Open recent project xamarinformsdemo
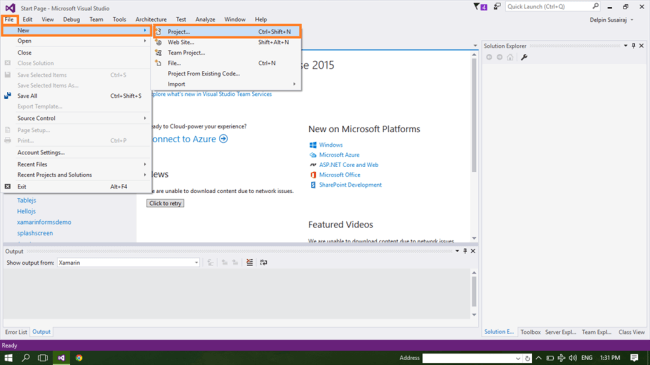Viewport: 650px width, 365px height. click(x=44, y=222)
